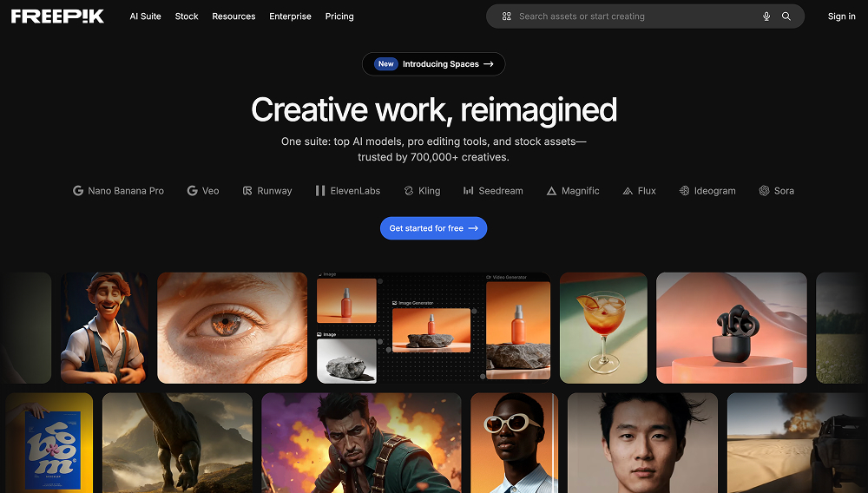
Task: Open the explosion action hero thumbnail
Action: 361,443
